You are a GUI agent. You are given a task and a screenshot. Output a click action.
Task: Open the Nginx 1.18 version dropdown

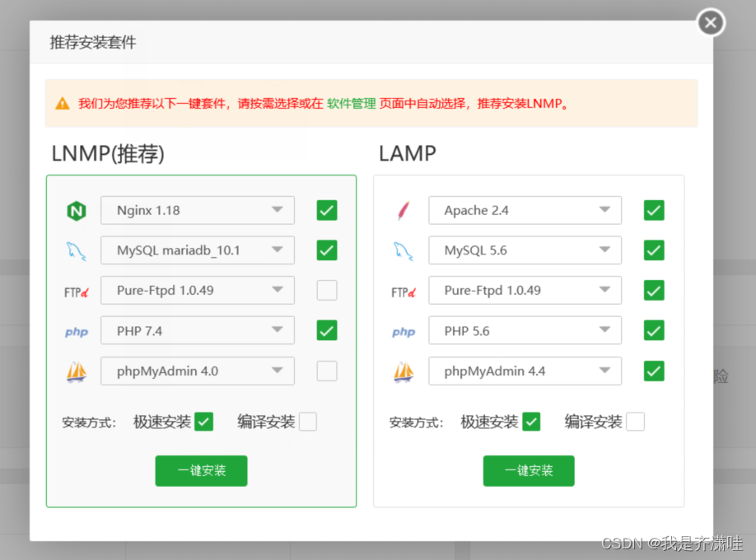pyautogui.click(x=198, y=210)
